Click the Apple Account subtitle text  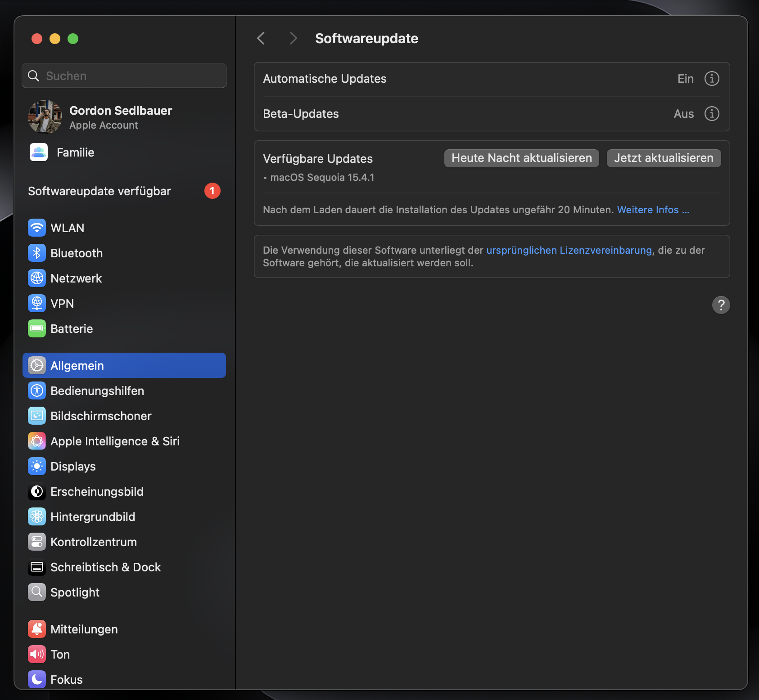(x=104, y=125)
